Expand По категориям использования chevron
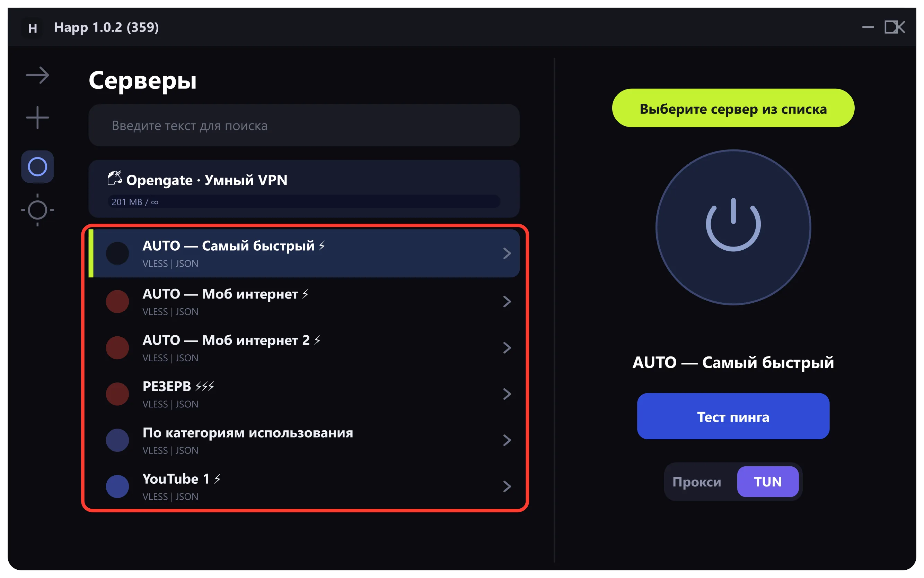The height and width of the screenshot is (578, 924). point(507,440)
